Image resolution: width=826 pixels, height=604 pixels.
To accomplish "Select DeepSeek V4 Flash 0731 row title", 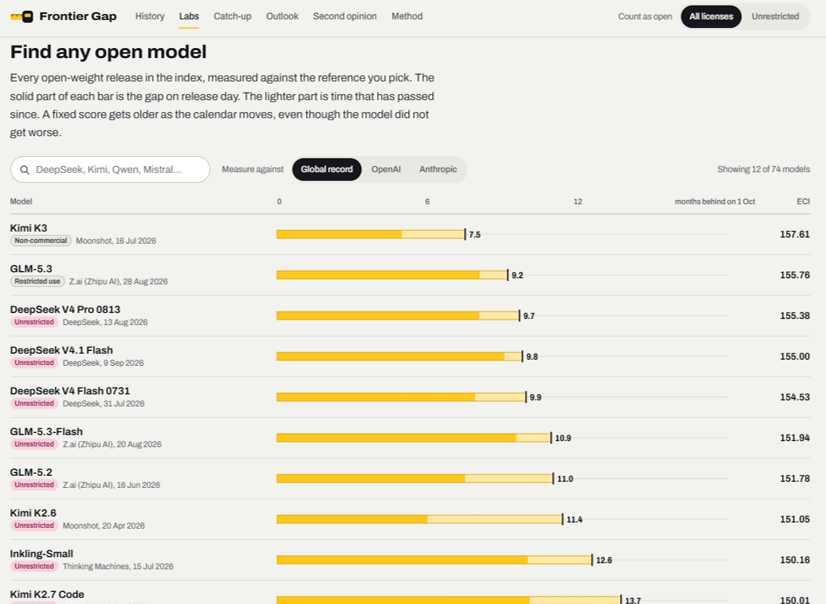I will click(x=70, y=391).
